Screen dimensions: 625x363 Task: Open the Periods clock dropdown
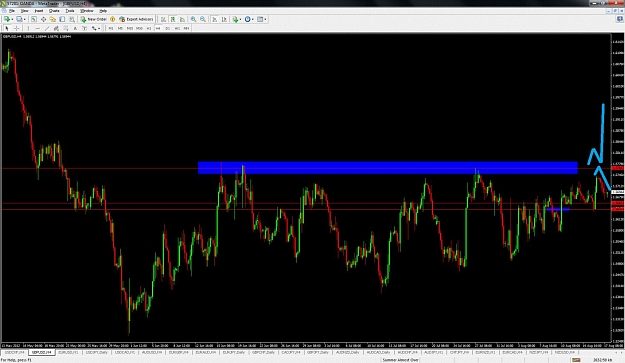(x=249, y=19)
